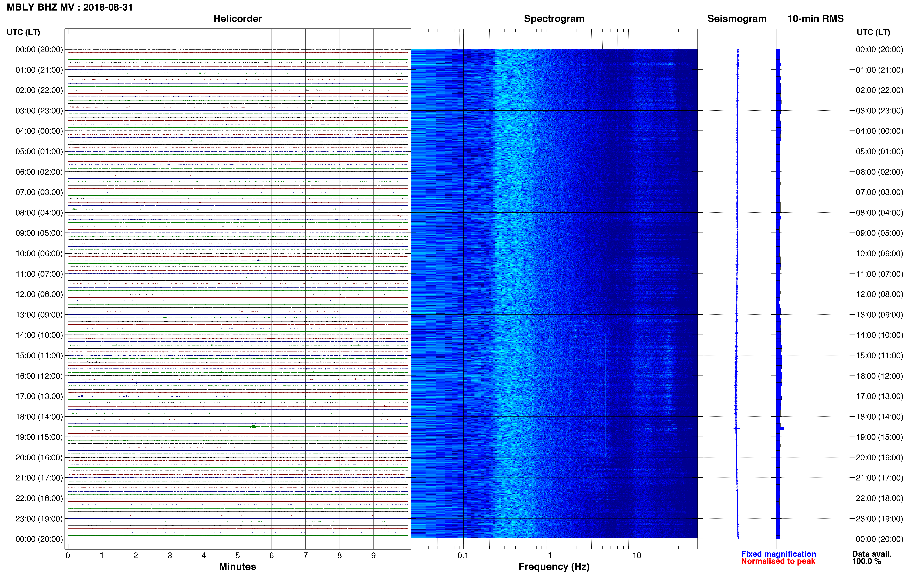924x578 pixels.
Task: Click the right 'UTC (LT)' axis label
Action: pyautogui.click(x=873, y=32)
